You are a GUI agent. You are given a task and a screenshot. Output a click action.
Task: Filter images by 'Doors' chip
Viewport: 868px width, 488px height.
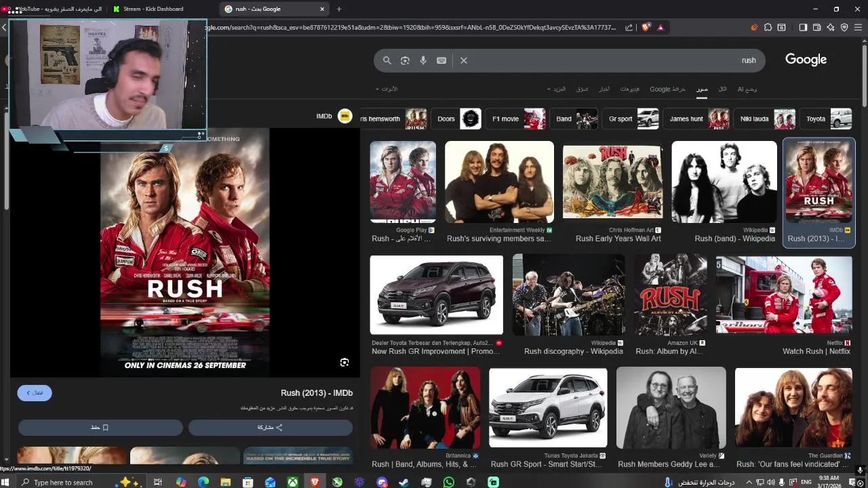point(456,119)
